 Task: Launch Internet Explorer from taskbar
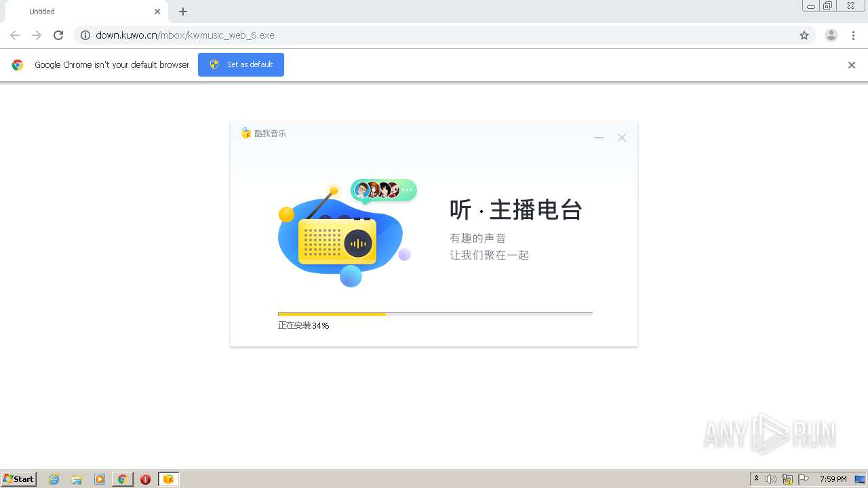[x=54, y=479]
